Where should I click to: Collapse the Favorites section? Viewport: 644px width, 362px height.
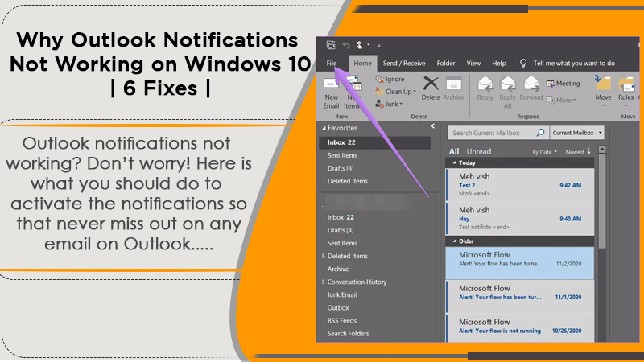pos(324,128)
